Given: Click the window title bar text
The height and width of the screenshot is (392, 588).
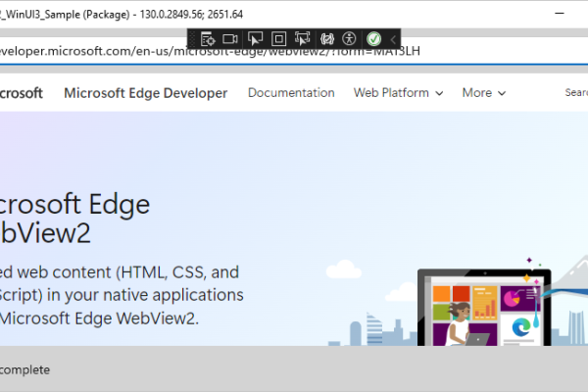Looking at the screenshot, I should point(122,14).
